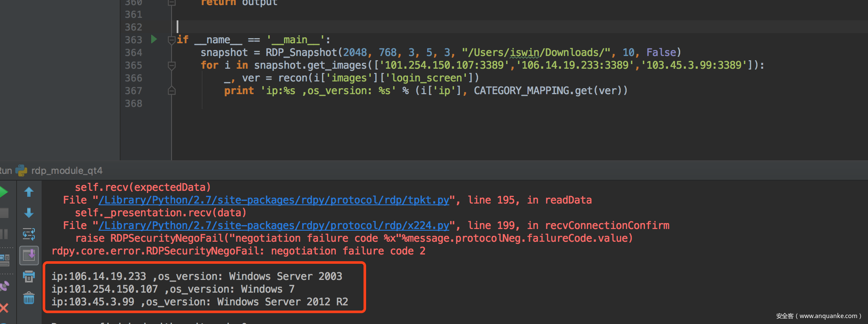The image size is (868, 324).
Task: Run script using gutter arrow at line 363
Action: pyautogui.click(x=154, y=39)
